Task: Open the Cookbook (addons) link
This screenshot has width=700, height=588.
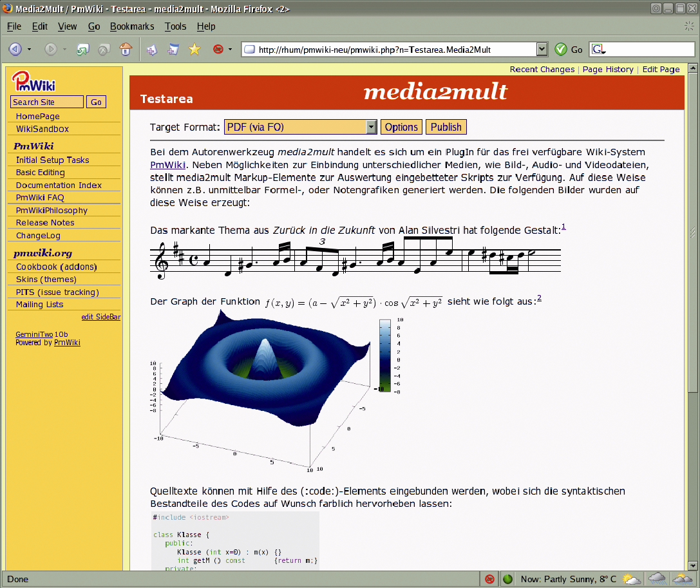Action: pyautogui.click(x=57, y=267)
